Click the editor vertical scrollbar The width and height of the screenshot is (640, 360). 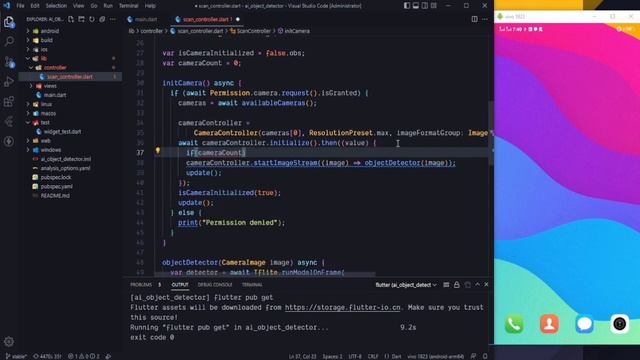coord(491,133)
